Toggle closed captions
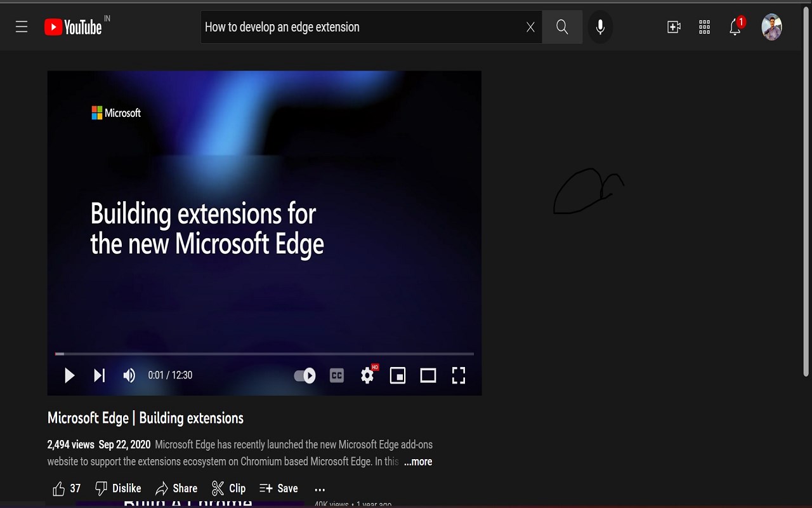812x508 pixels. coord(337,375)
